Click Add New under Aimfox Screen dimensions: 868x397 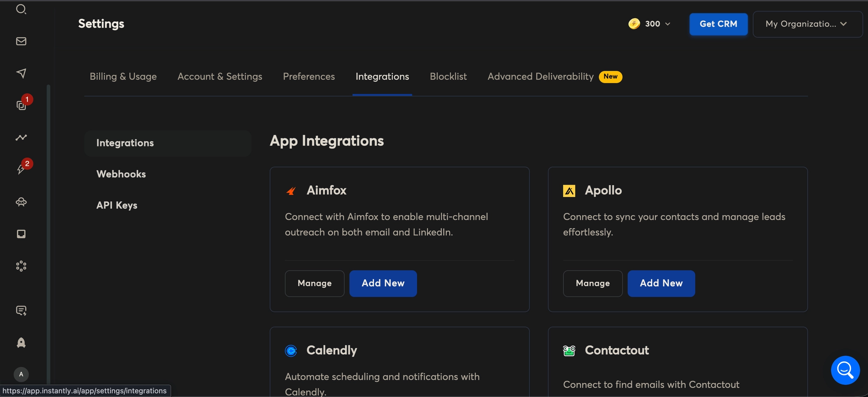pos(383,283)
